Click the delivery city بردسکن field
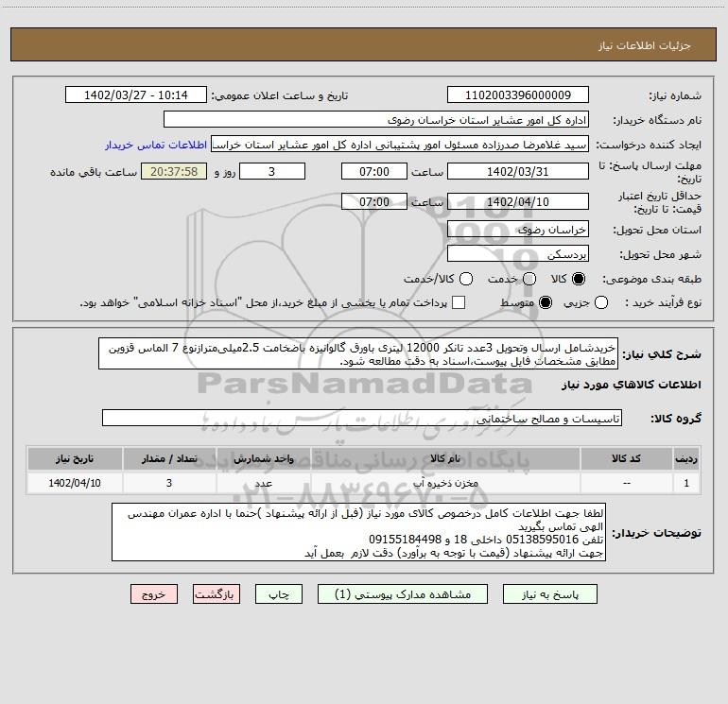Screen dimensions: 728x704 pyautogui.click(x=518, y=253)
